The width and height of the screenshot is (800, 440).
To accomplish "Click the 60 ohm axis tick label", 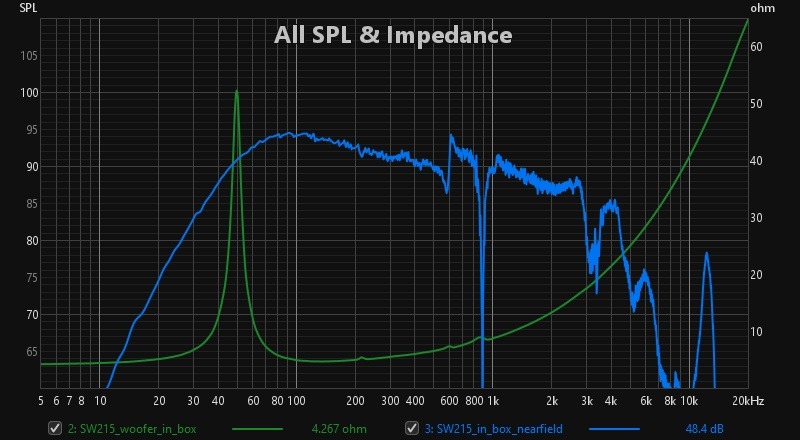I will [757, 47].
